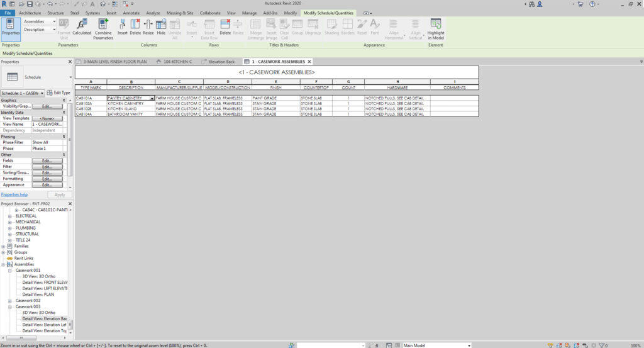Close the Project Browser panel
The image size is (644, 348).
pos(70,204)
